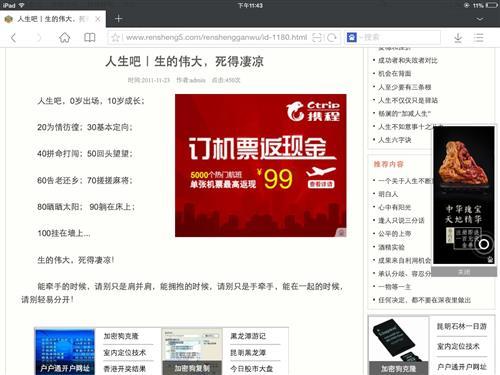This screenshot has height=375, width=500.
Task: Open link 机会在背面
Action: (394, 74)
